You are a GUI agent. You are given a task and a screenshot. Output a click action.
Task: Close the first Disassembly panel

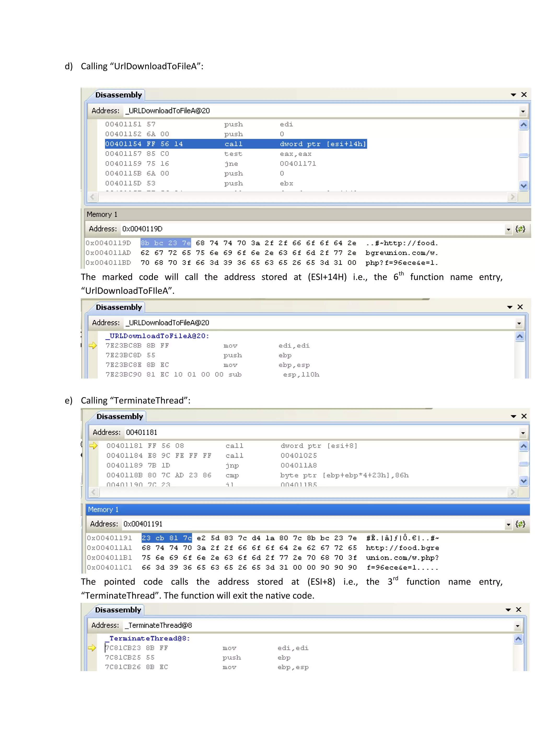(x=524, y=95)
